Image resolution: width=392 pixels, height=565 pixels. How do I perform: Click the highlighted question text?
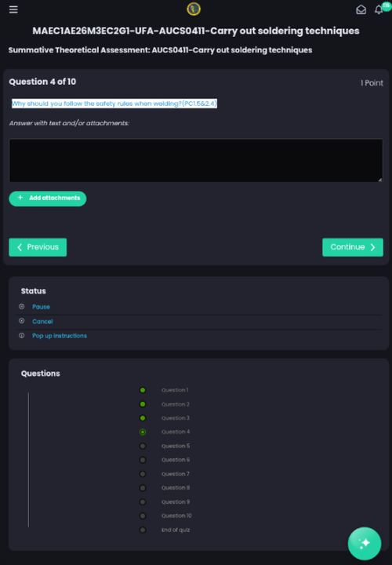click(x=114, y=104)
